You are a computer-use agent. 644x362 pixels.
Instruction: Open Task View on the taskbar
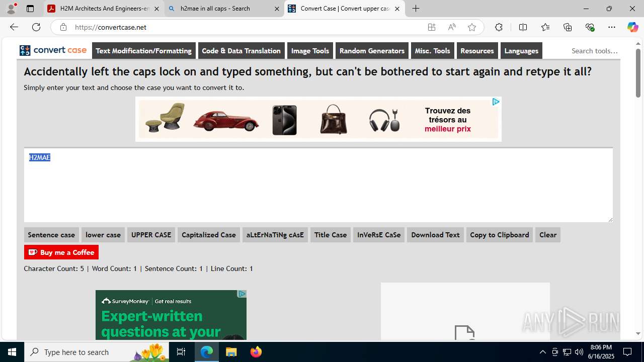pos(181,352)
